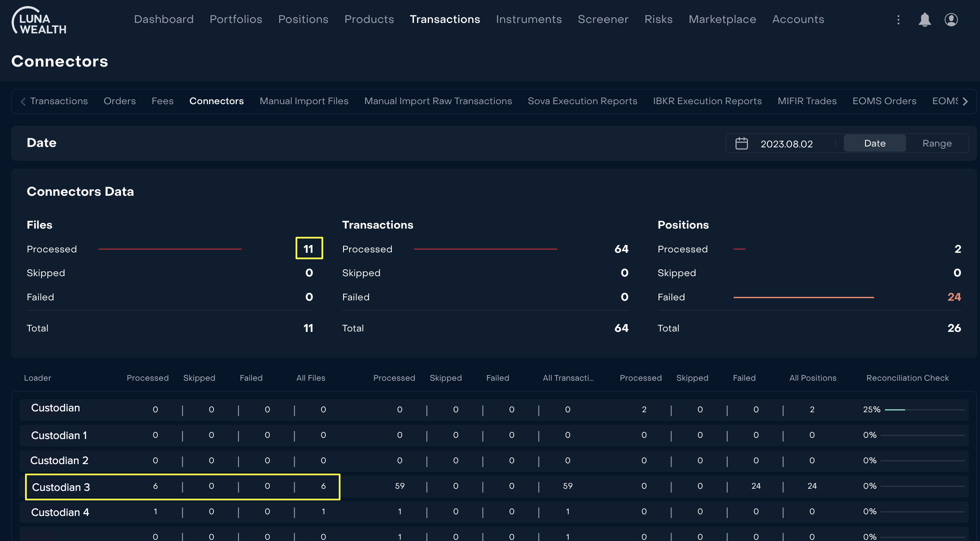Open Transactions in top navigation

point(445,19)
